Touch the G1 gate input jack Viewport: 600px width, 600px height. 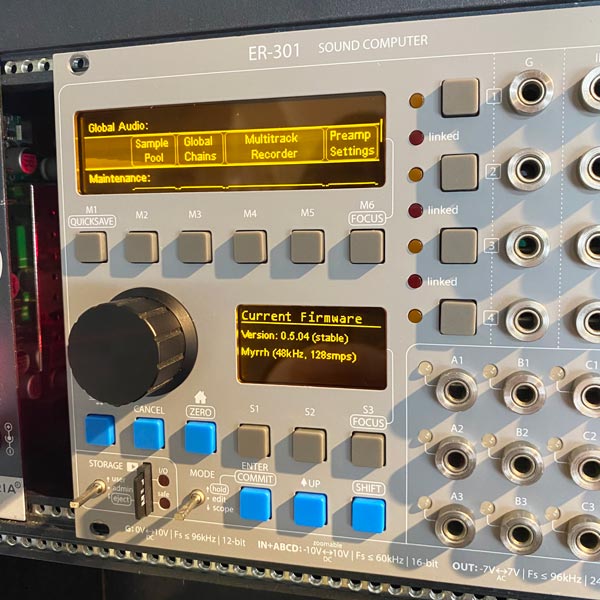coord(531,92)
